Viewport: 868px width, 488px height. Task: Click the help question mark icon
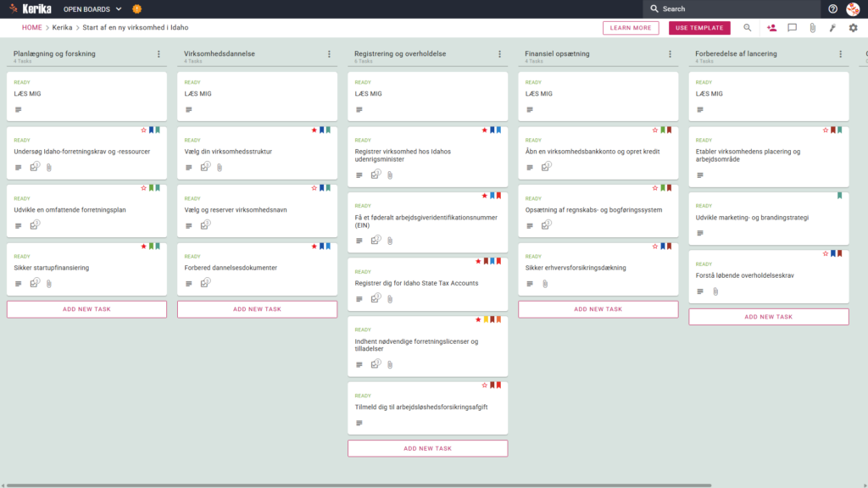coord(832,8)
